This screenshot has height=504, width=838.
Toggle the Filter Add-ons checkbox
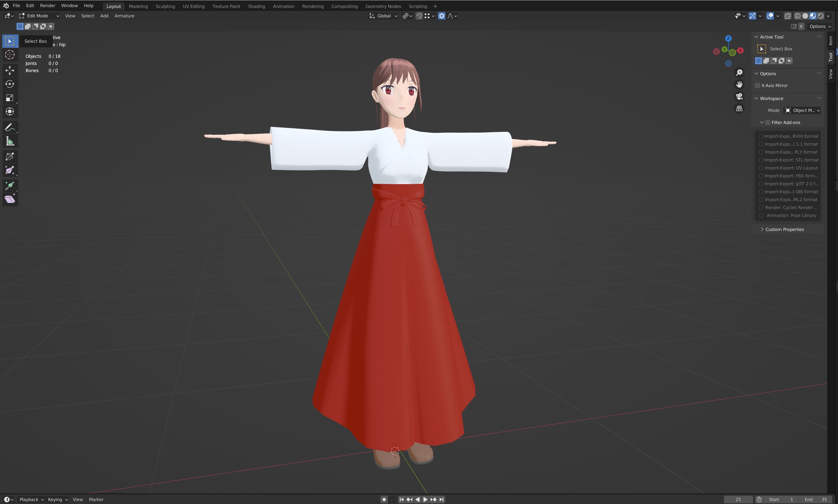[x=768, y=123]
